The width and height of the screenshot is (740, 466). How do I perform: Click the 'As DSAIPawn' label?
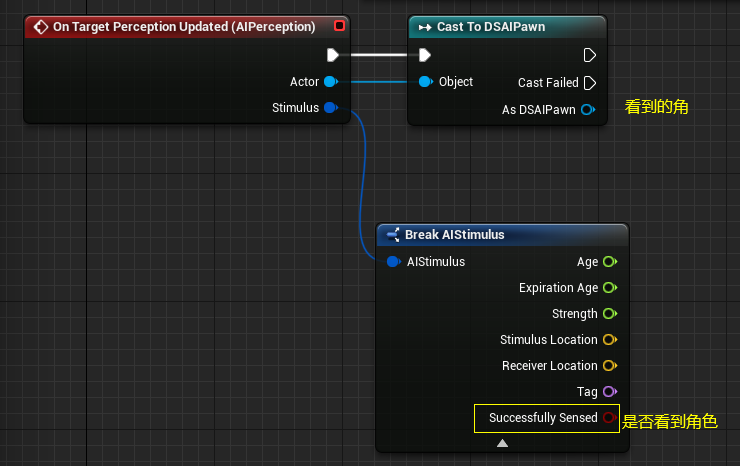click(x=538, y=110)
